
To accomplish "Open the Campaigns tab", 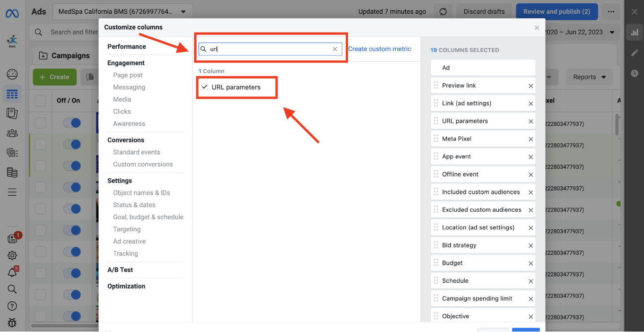I will (x=64, y=55).
